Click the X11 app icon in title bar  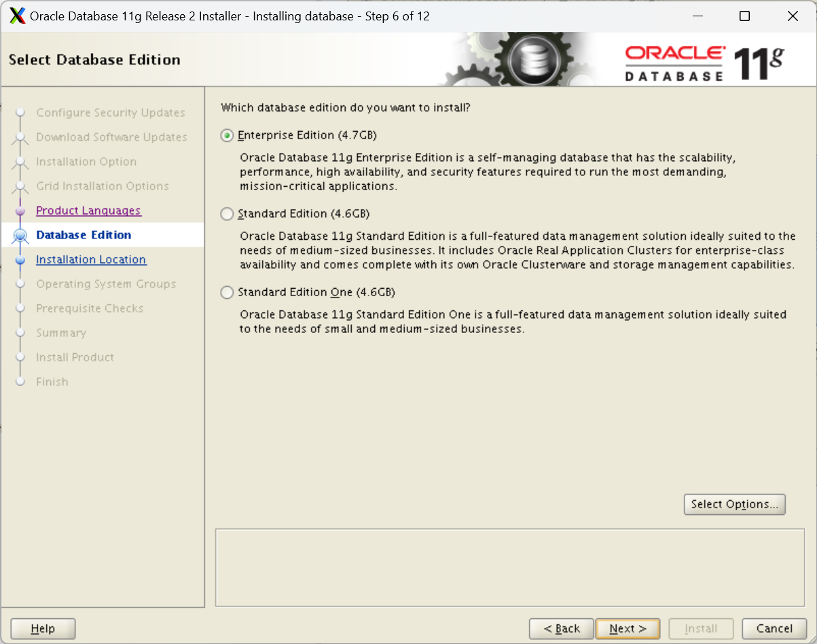coord(18,16)
